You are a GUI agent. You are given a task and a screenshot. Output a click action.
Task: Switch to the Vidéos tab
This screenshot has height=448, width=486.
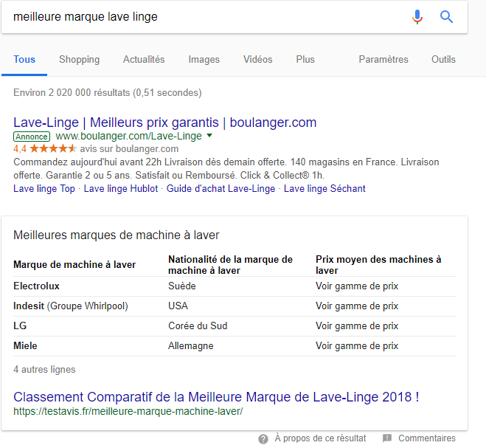[258, 59]
